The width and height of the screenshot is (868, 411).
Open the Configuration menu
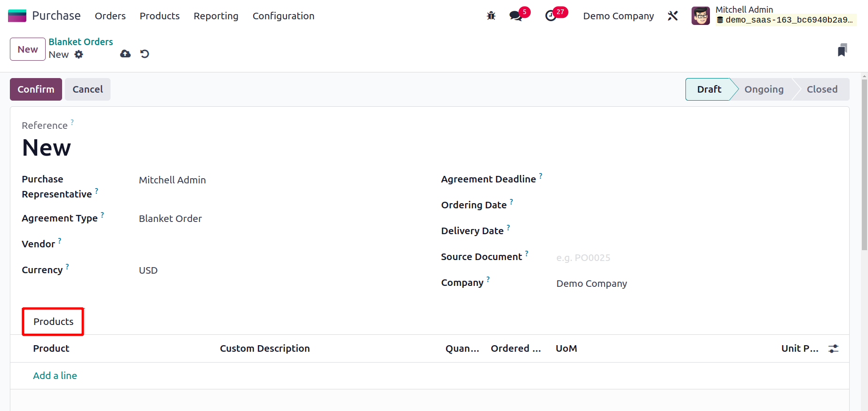point(283,16)
